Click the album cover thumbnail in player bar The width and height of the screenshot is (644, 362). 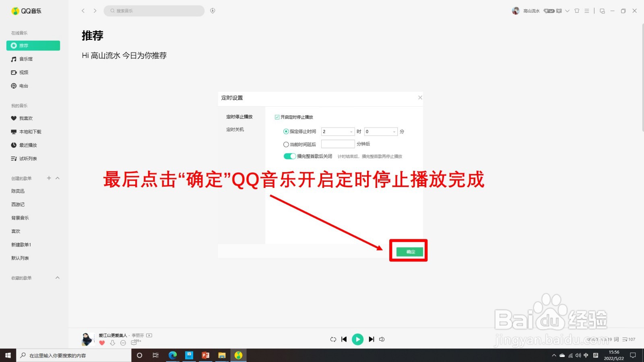coord(87,339)
